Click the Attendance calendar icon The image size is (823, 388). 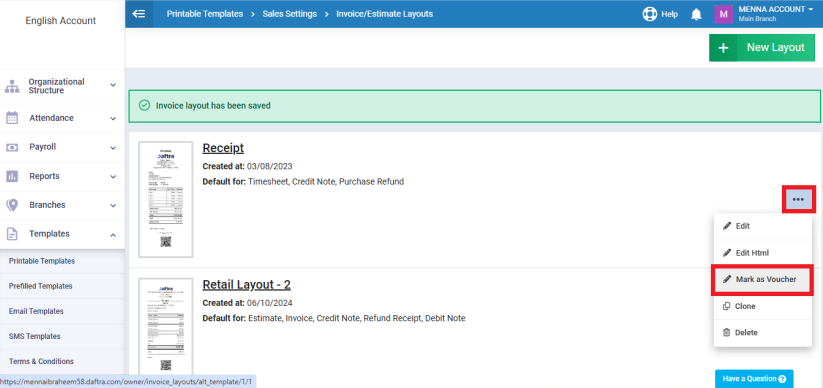[x=12, y=118]
